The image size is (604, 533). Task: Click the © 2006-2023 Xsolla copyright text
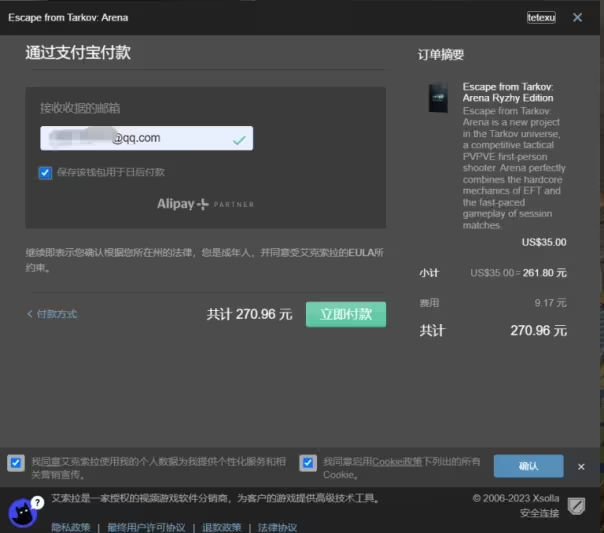[516, 498]
